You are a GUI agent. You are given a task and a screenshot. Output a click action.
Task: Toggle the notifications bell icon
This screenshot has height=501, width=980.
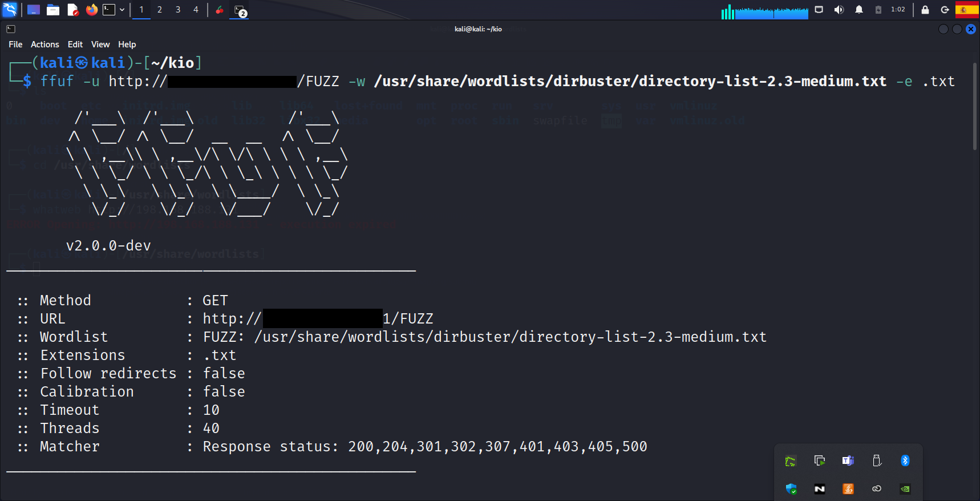tap(858, 10)
